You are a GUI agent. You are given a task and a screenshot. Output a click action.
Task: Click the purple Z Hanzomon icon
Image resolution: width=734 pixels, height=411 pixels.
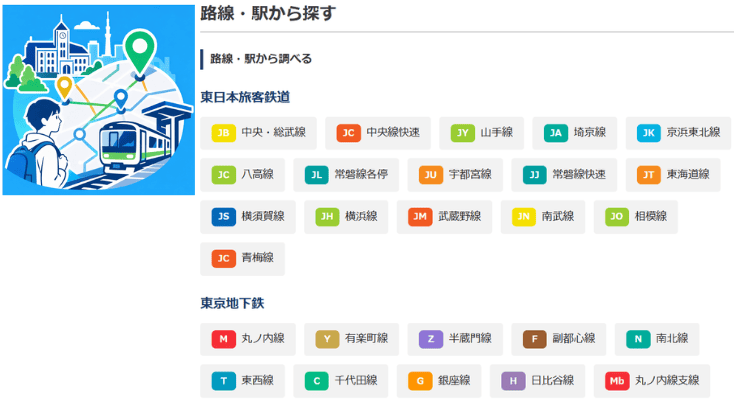[x=431, y=339]
